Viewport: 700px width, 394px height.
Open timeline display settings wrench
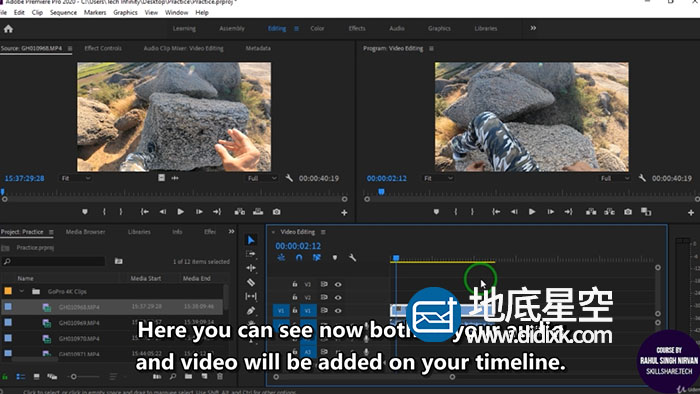click(352, 257)
